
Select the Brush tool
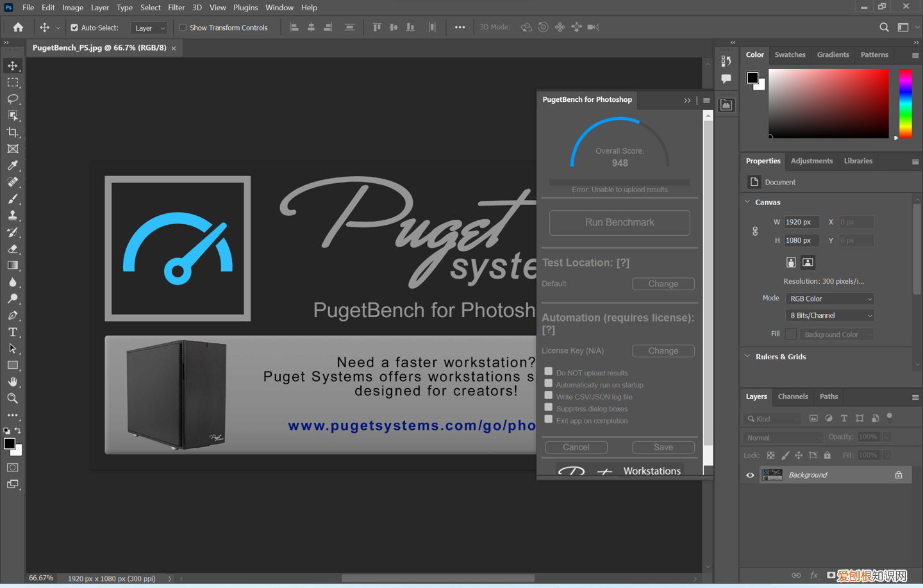click(13, 199)
